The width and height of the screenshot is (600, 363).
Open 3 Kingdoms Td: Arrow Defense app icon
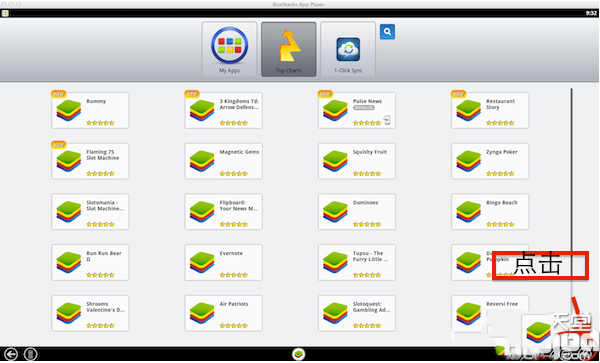click(x=202, y=111)
